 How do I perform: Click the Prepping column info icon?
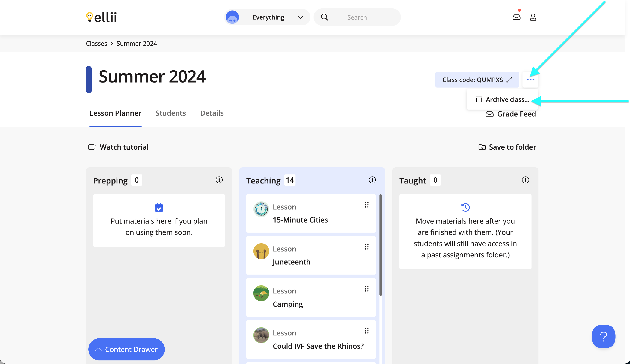coord(219,180)
